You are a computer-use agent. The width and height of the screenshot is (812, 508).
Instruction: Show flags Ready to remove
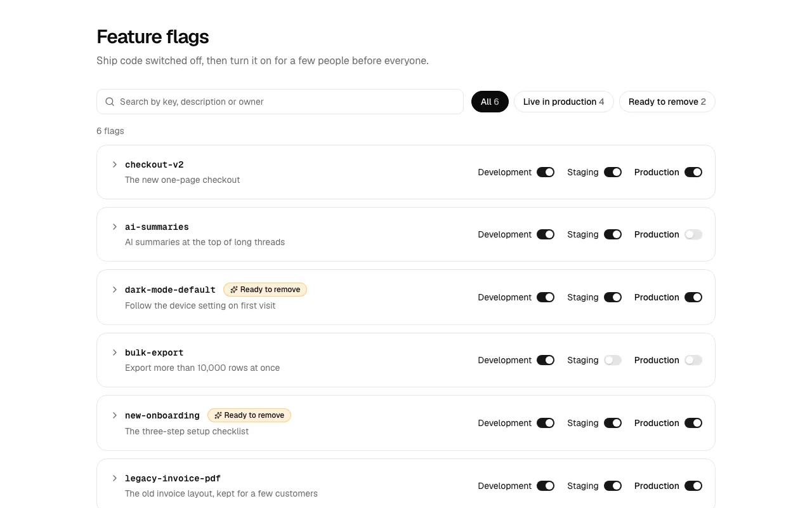(x=667, y=102)
